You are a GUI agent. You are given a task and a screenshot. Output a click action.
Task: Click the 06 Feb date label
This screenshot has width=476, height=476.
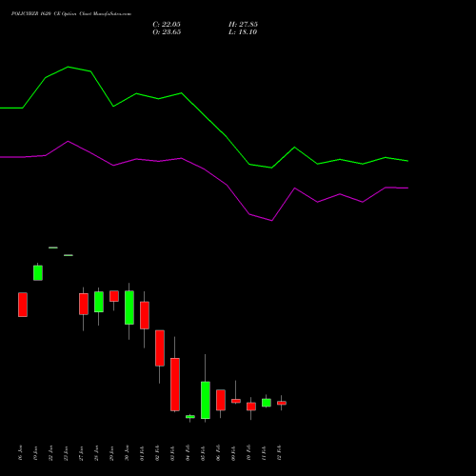[219, 453]
